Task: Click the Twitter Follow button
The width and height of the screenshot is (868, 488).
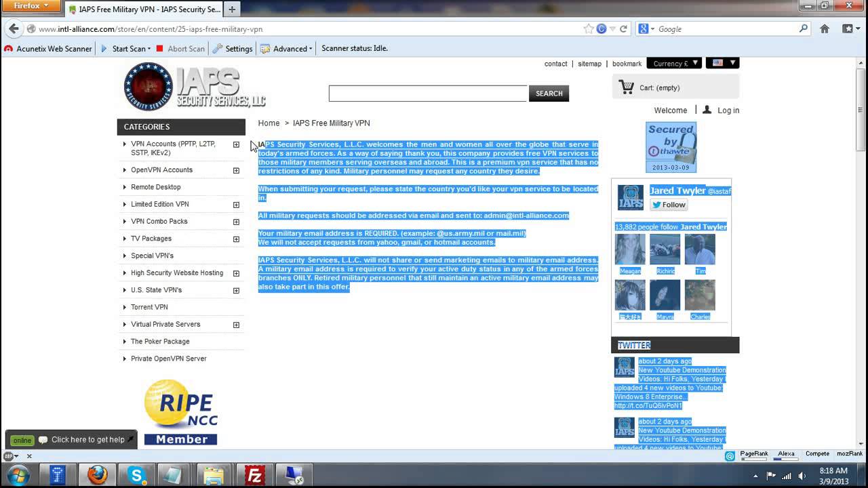Action: (x=669, y=205)
